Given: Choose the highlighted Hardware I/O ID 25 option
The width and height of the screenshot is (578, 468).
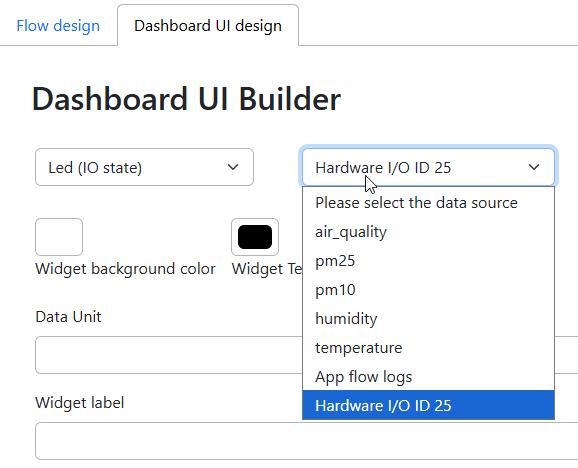Looking at the screenshot, I should (x=428, y=405).
